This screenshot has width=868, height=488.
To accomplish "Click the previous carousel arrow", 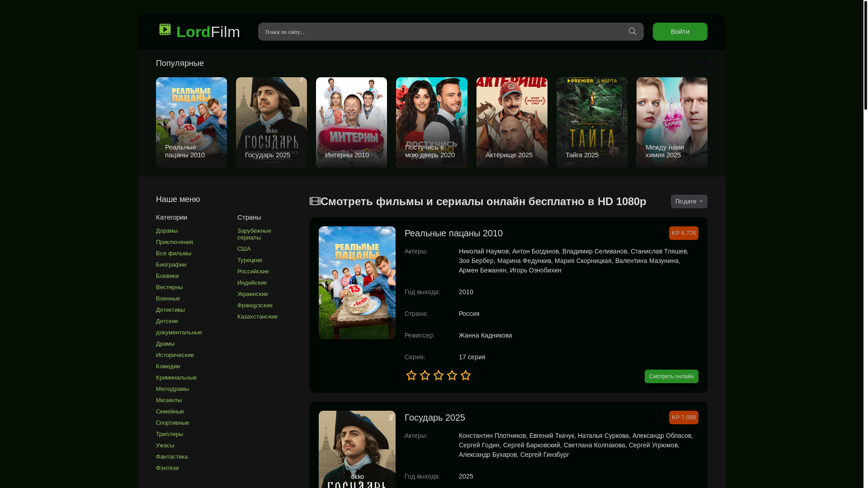I will [x=682, y=62].
